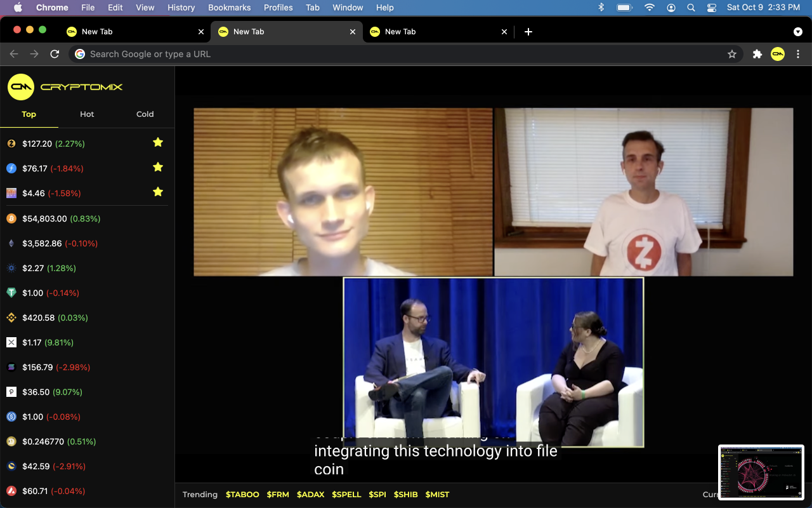Open the third New Tab browser tab
Image resolution: width=812 pixels, height=508 pixels.
(x=438, y=32)
